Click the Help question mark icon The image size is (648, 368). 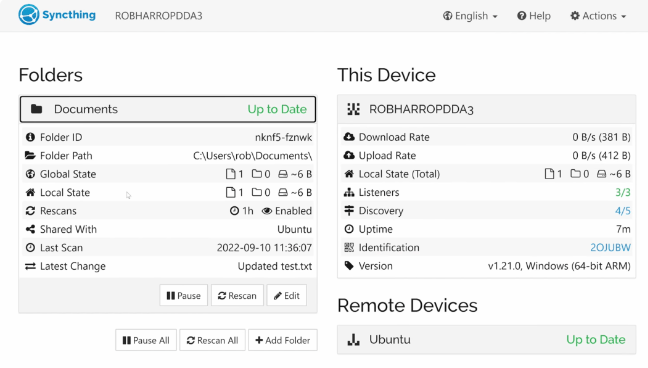(522, 16)
